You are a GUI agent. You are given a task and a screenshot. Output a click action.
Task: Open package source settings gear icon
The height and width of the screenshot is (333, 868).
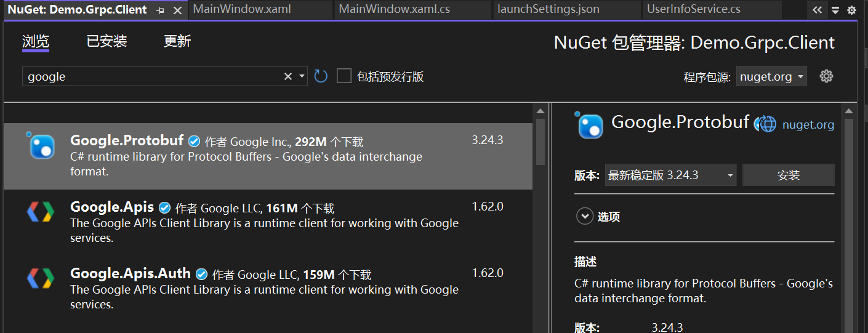point(827,76)
